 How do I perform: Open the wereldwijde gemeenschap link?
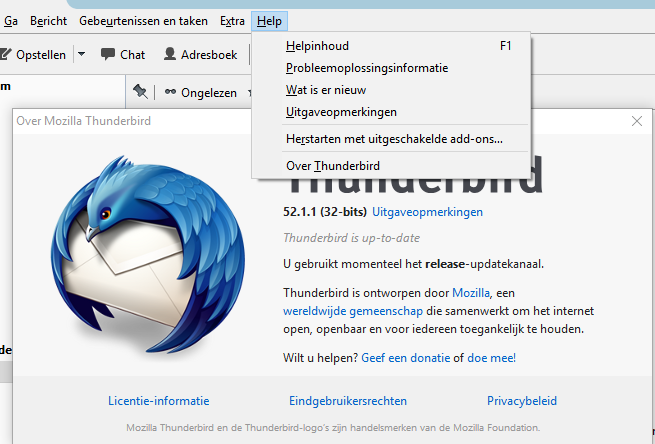point(353,311)
